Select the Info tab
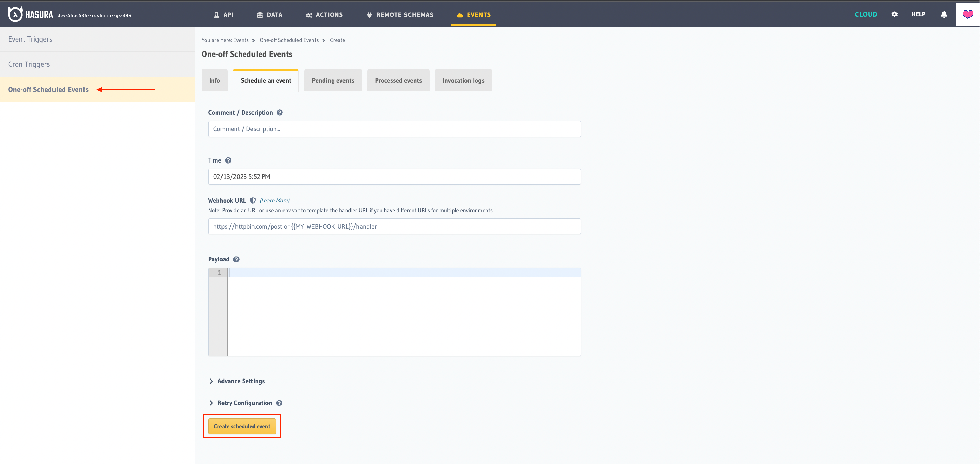 click(214, 80)
